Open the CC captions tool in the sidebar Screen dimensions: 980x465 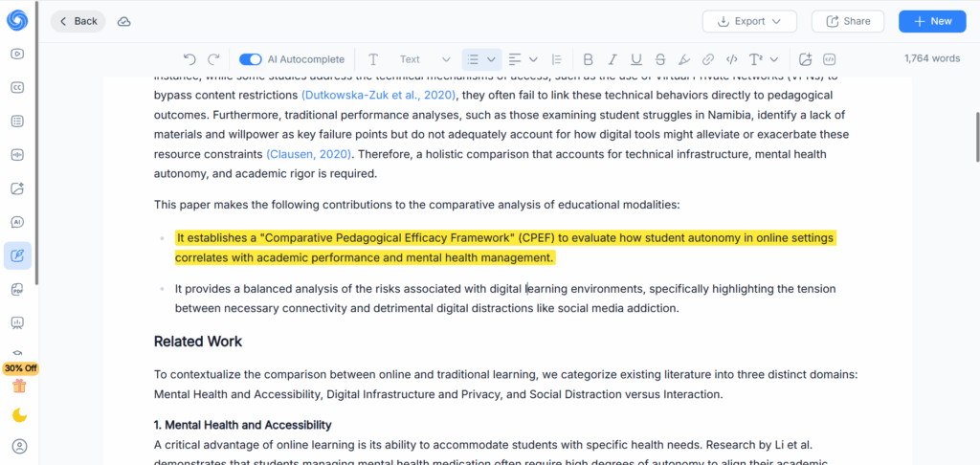click(17, 87)
